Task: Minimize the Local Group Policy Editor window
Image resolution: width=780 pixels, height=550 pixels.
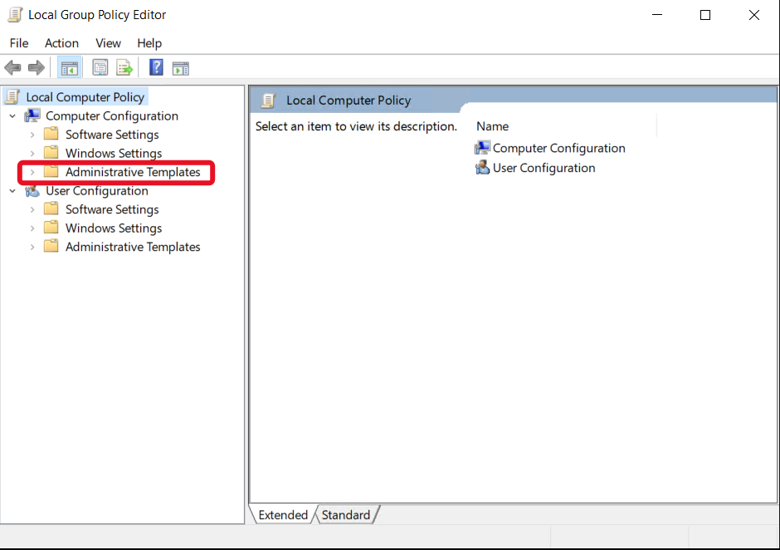Action: tap(657, 15)
